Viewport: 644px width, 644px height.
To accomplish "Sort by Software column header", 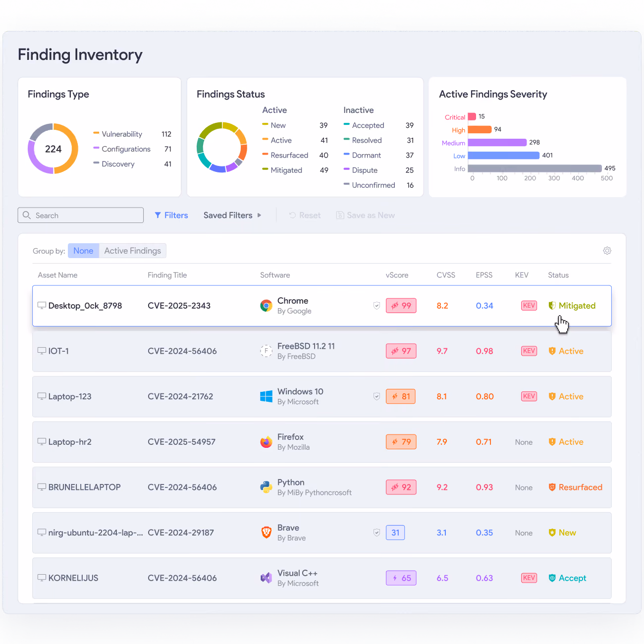I will (x=275, y=275).
